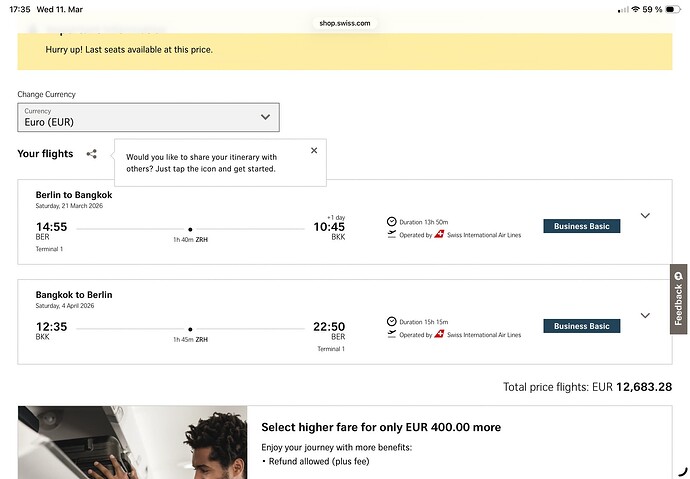Tap the Wi-Fi status icon
Image resolution: width=690 pixels, height=479 pixels.
point(636,9)
